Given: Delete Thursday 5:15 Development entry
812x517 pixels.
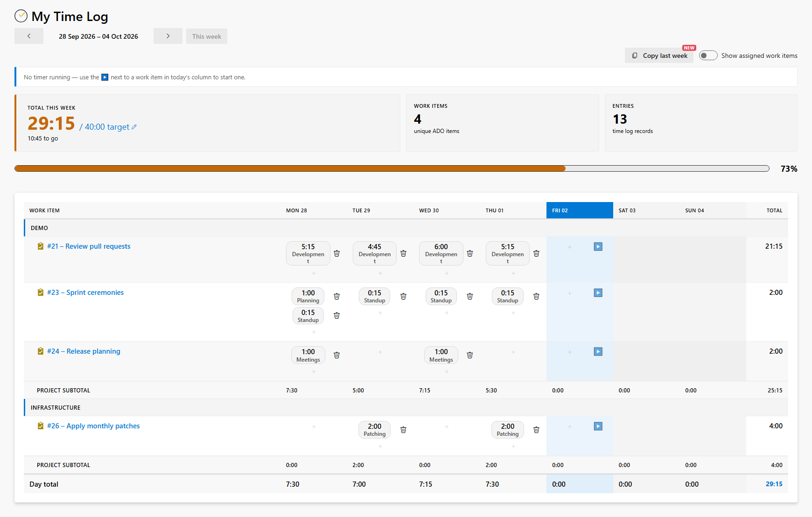Looking at the screenshot, I should coord(536,253).
